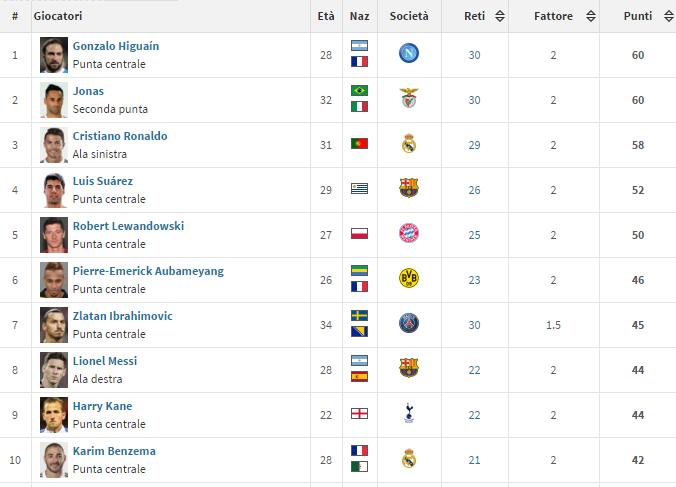Click the Portugal flag for Cristiano Ronaldo

click(359, 144)
